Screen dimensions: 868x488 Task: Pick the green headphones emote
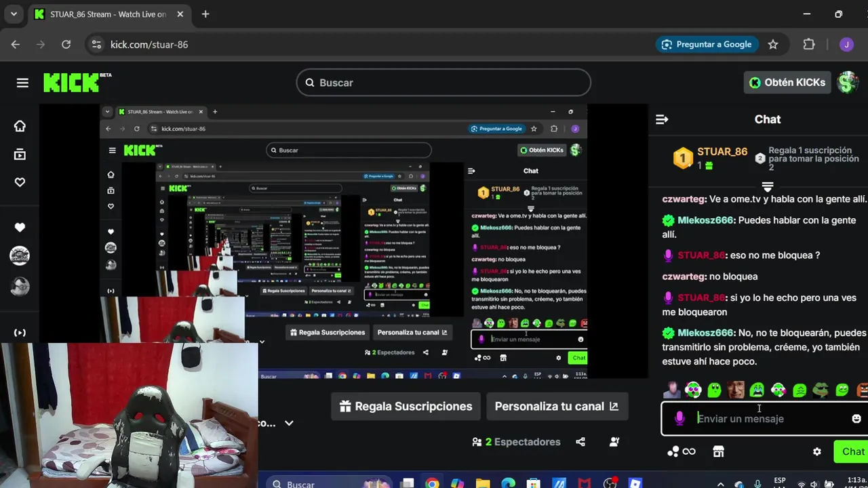pyautogui.click(x=693, y=390)
